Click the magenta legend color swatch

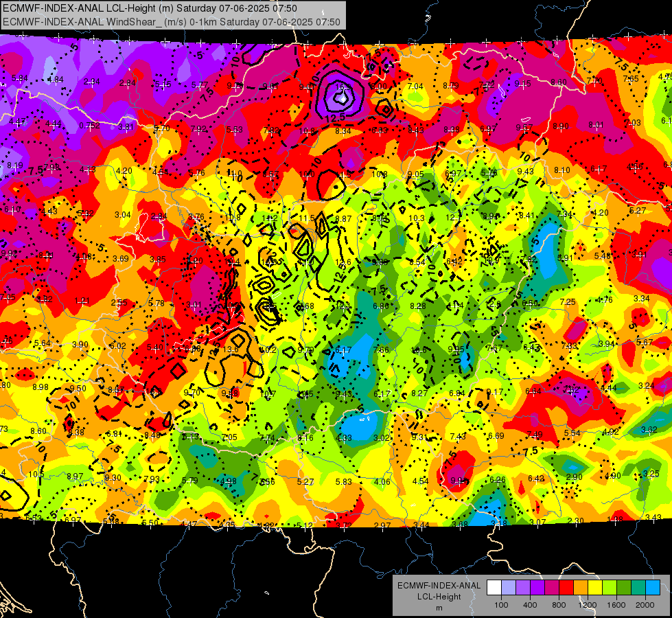552,587
